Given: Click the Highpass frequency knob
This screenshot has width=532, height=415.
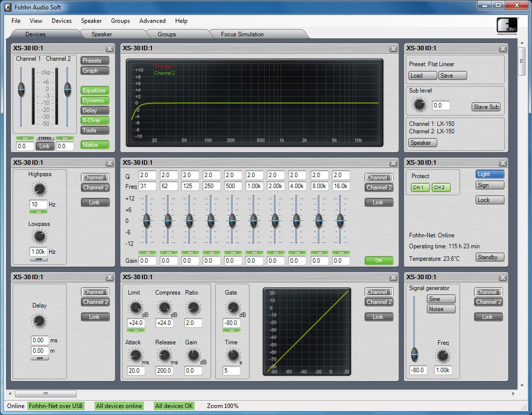Looking at the screenshot, I should [39, 189].
